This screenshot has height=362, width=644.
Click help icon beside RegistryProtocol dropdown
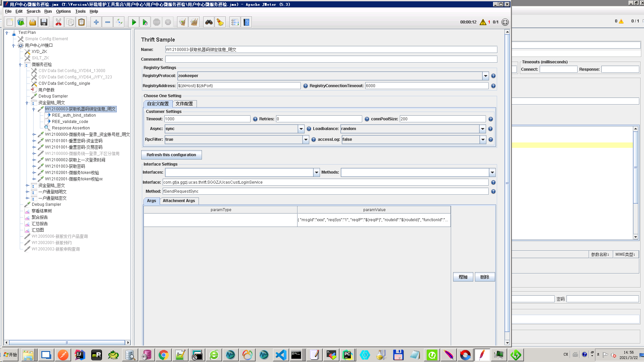click(493, 76)
